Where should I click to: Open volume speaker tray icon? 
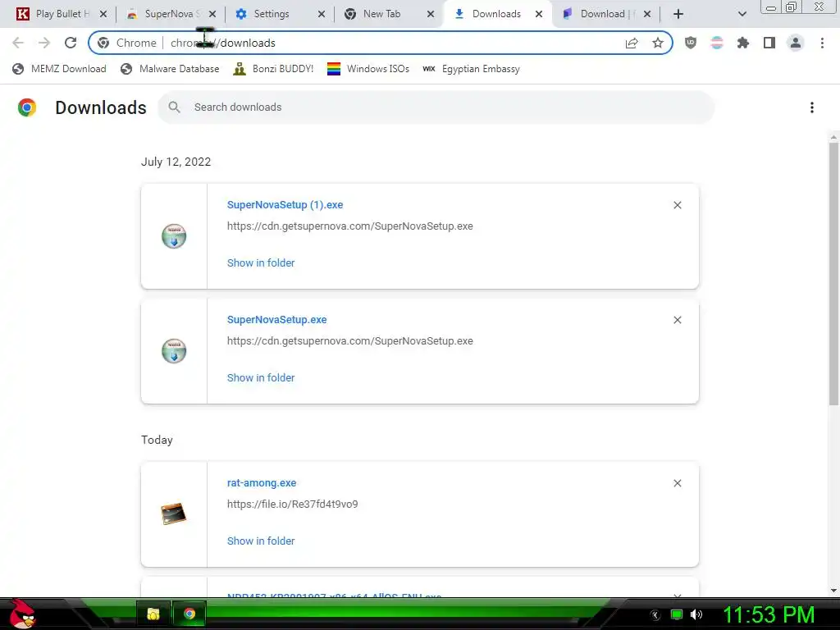(x=696, y=614)
